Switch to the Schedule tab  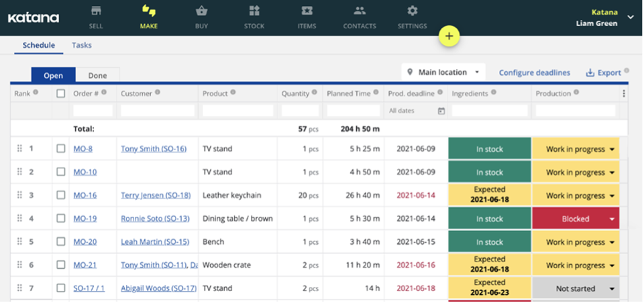pyautogui.click(x=39, y=45)
